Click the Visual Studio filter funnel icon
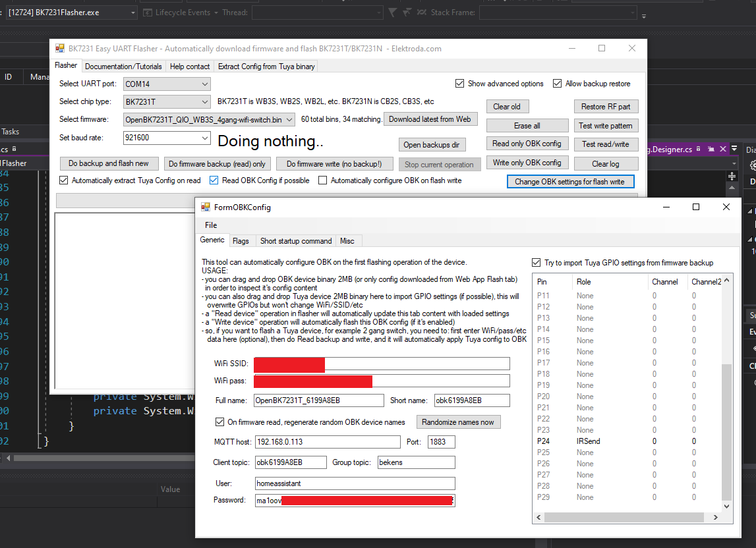Viewport: 756px width, 548px height. [x=392, y=13]
